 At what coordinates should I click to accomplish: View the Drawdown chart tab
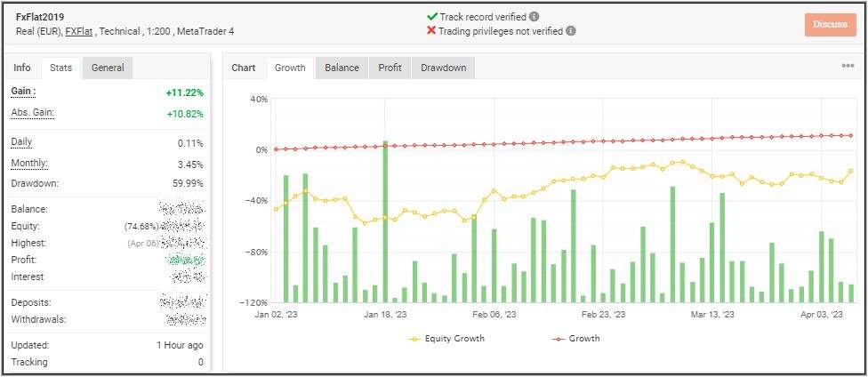click(443, 68)
